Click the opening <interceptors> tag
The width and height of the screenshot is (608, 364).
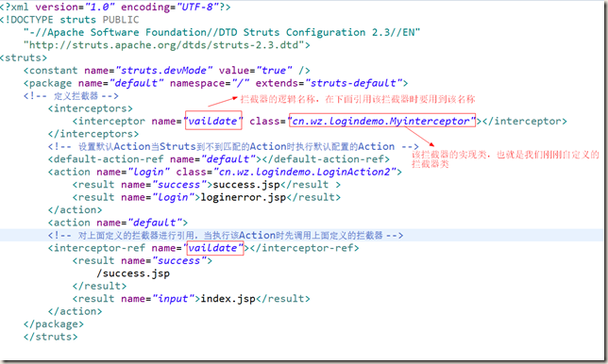[x=91, y=108]
